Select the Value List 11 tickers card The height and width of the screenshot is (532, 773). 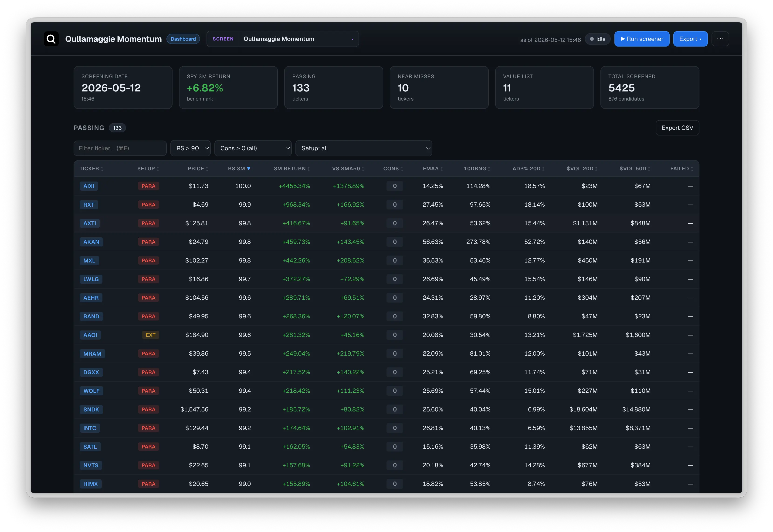544,88
